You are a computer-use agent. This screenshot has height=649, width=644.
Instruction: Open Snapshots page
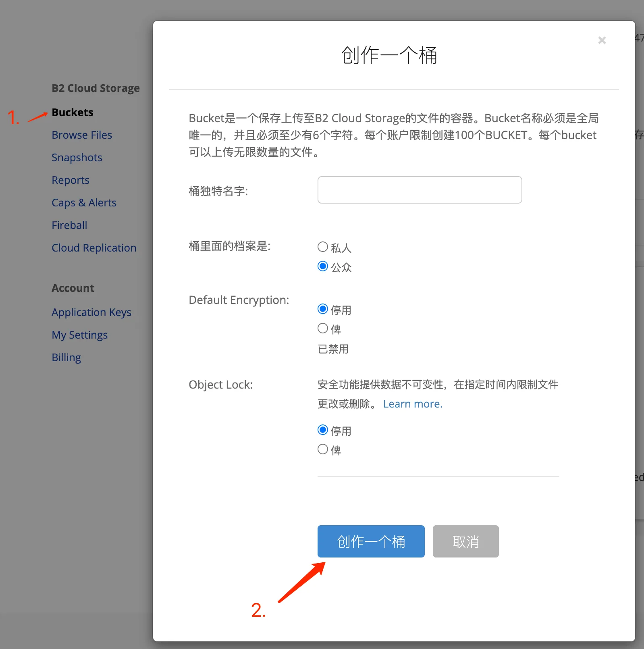coord(77,158)
